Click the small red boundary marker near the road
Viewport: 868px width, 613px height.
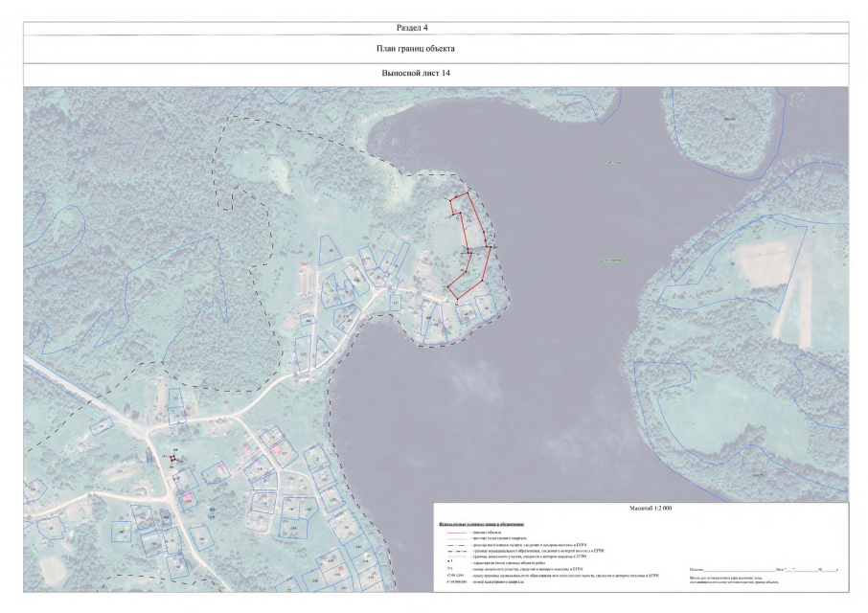pos(174,459)
